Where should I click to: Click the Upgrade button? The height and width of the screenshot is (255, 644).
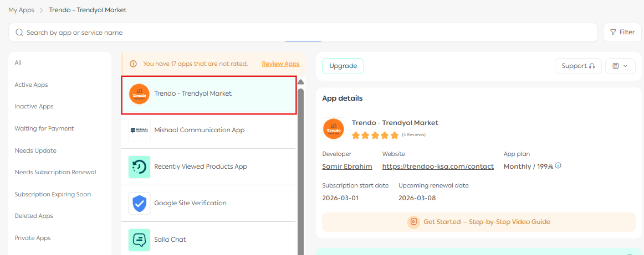[343, 66]
